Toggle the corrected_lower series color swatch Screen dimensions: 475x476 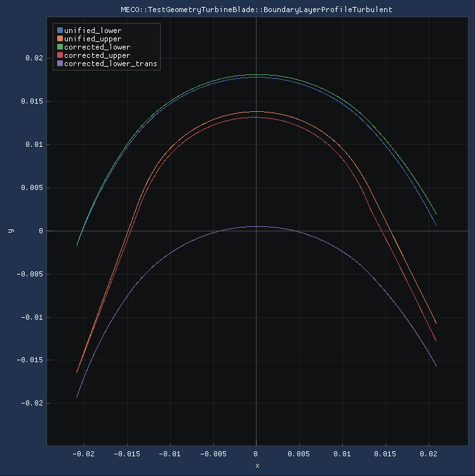(x=60, y=47)
